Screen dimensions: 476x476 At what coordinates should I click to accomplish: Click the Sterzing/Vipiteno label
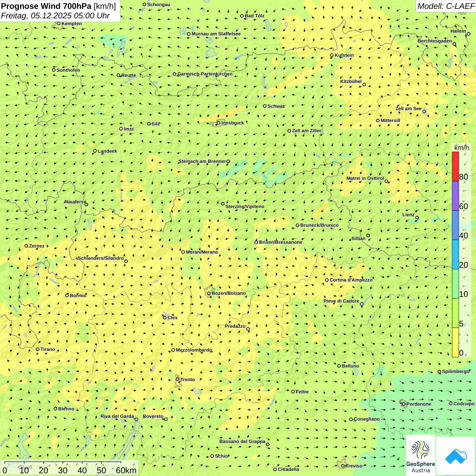(x=245, y=206)
